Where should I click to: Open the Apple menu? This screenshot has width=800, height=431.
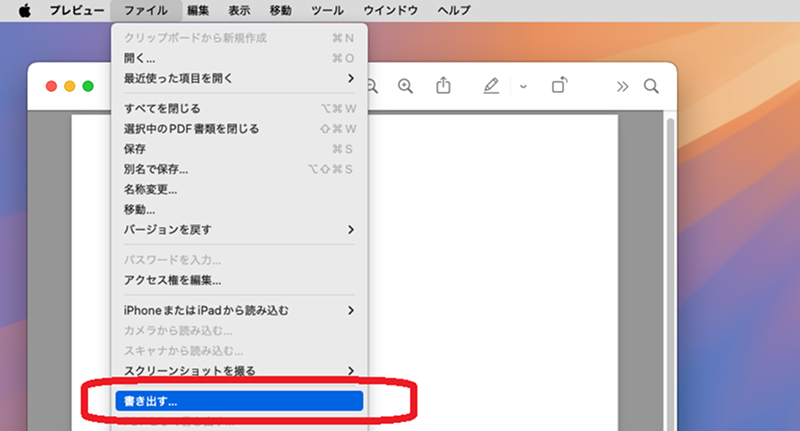(x=24, y=10)
